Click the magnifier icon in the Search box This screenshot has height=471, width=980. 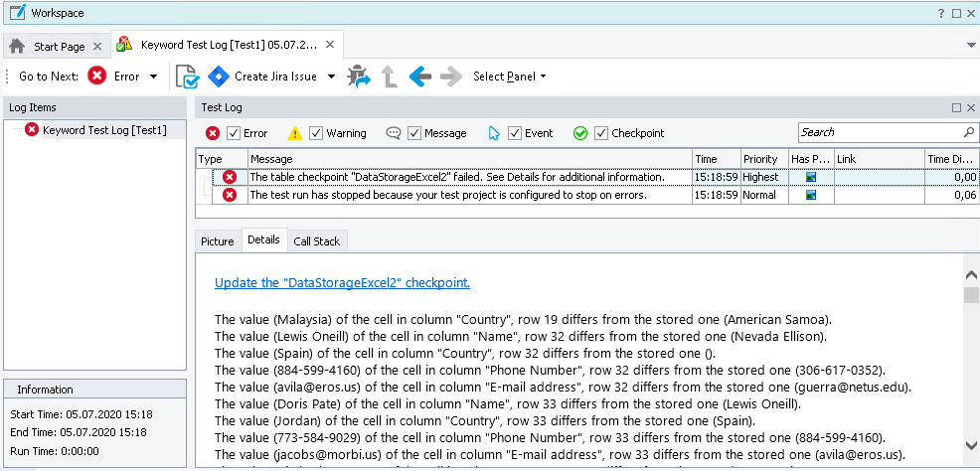coord(969,132)
